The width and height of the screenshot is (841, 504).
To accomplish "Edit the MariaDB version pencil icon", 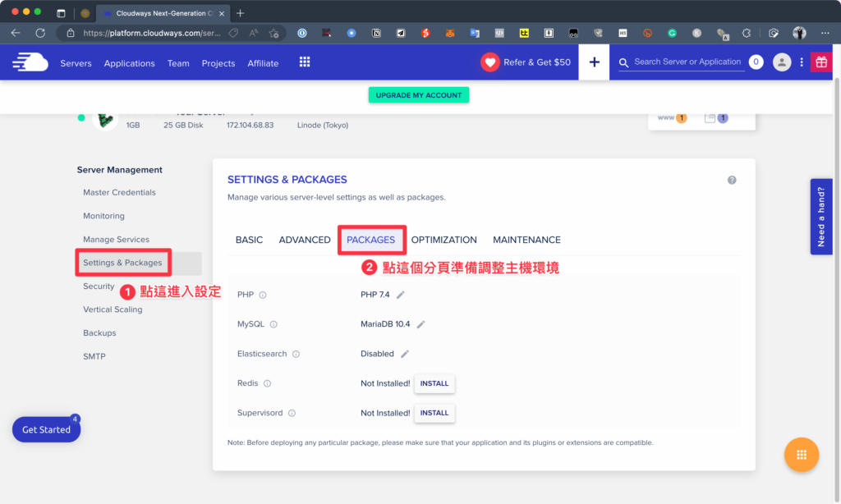I will pyautogui.click(x=421, y=324).
